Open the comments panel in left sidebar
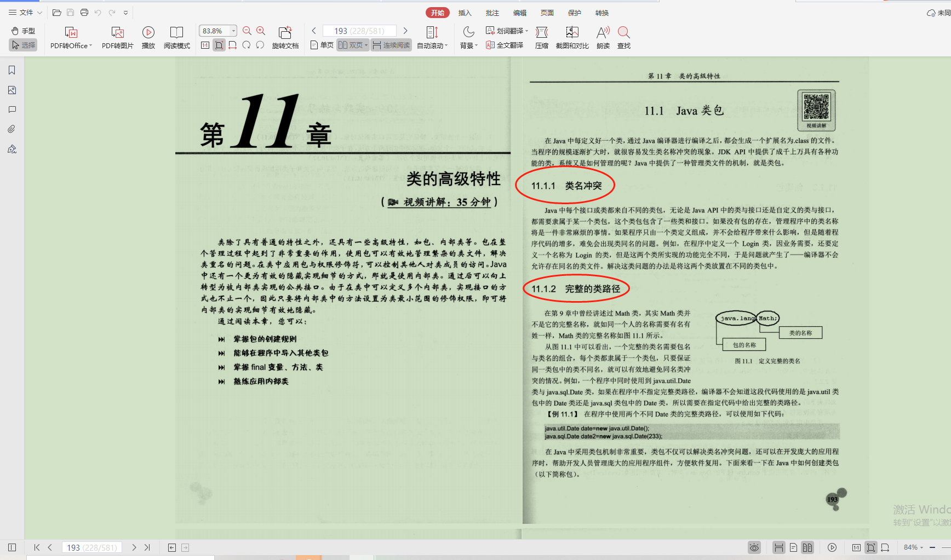Viewport: 951px width, 560px height. tap(12, 109)
